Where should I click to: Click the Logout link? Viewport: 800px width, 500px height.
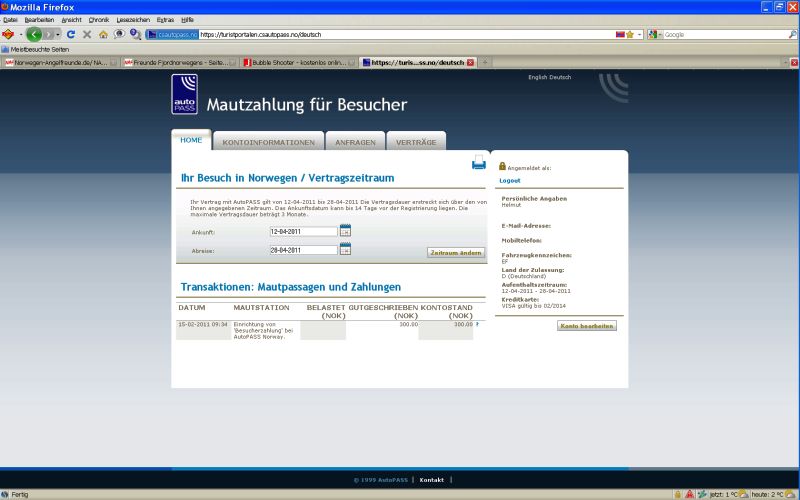pos(510,180)
